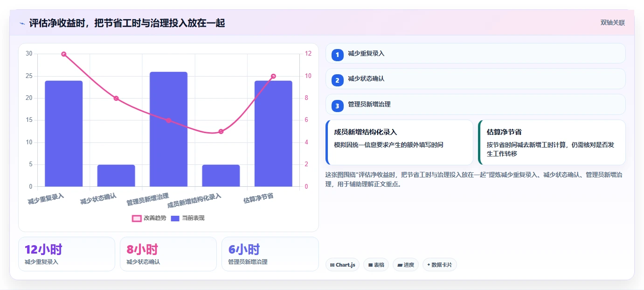The width and height of the screenshot is (644, 290).
Task: Click the left axis value 30
Action: (x=29, y=54)
